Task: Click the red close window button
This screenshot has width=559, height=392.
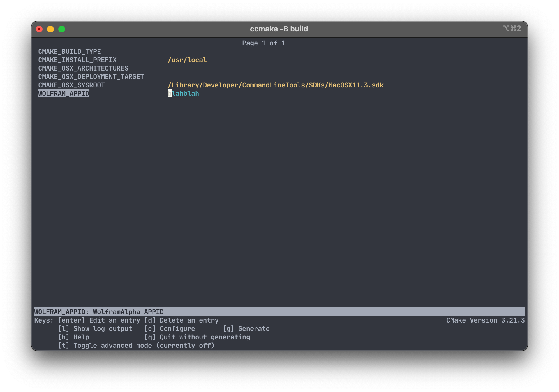Action: [39, 29]
